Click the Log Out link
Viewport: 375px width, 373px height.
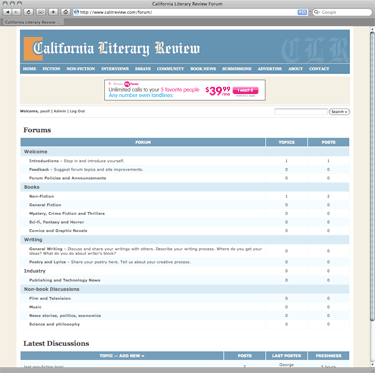pyautogui.click(x=77, y=111)
